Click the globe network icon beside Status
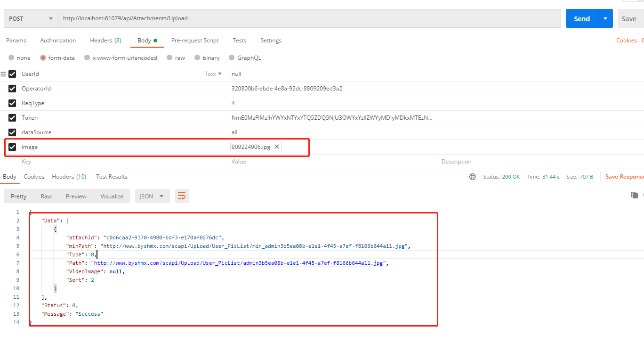 [473, 177]
